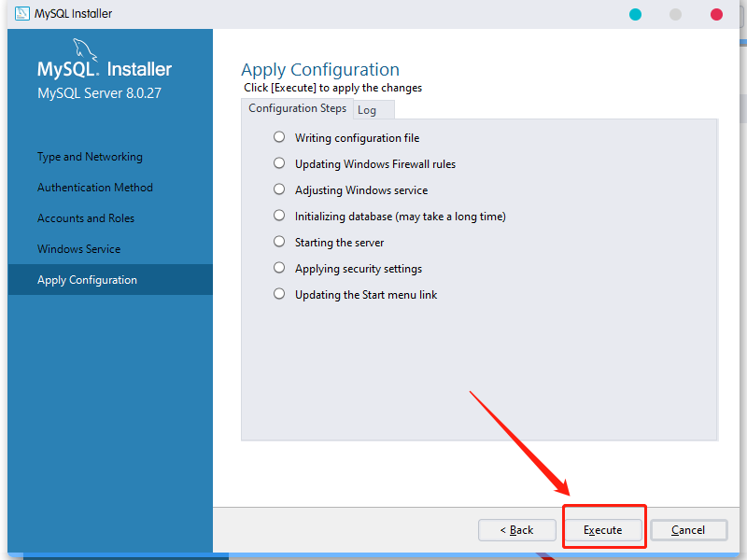Click Execute to apply changes

pyautogui.click(x=603, y=530)
